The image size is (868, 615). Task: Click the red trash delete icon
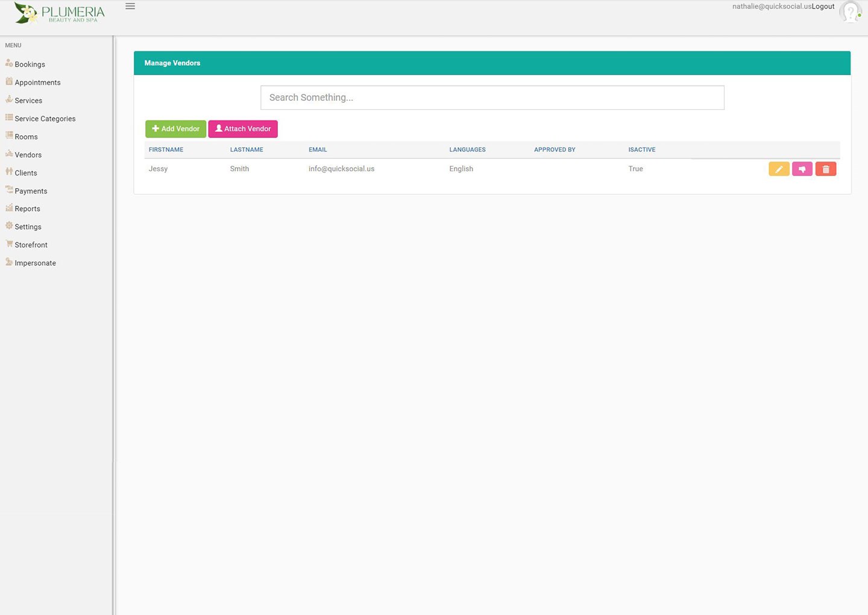click(x=825, y=169)
